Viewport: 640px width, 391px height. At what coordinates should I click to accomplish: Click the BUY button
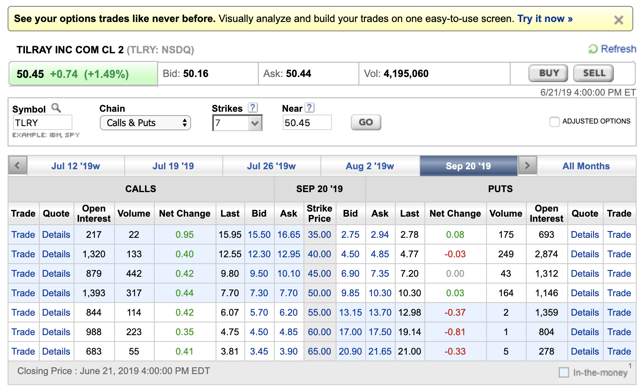(x=548, y=73)
